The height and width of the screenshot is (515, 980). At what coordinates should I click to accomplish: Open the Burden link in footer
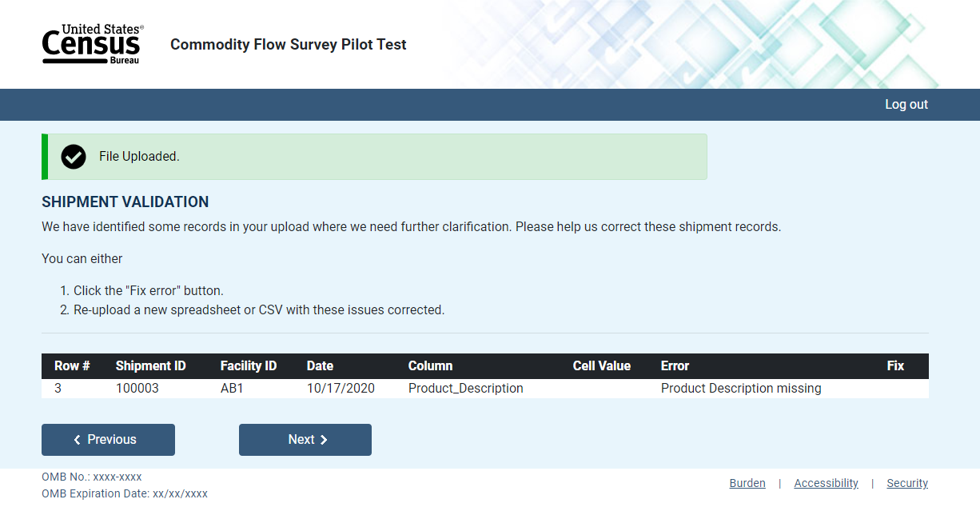click(747, 483)
